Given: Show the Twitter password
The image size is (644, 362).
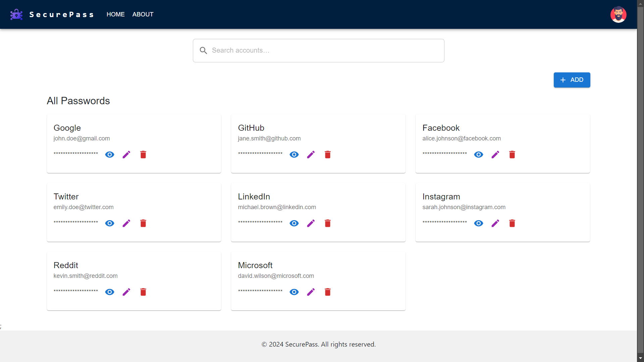Looking at the screenshot, I should click(x=110, y=223).
